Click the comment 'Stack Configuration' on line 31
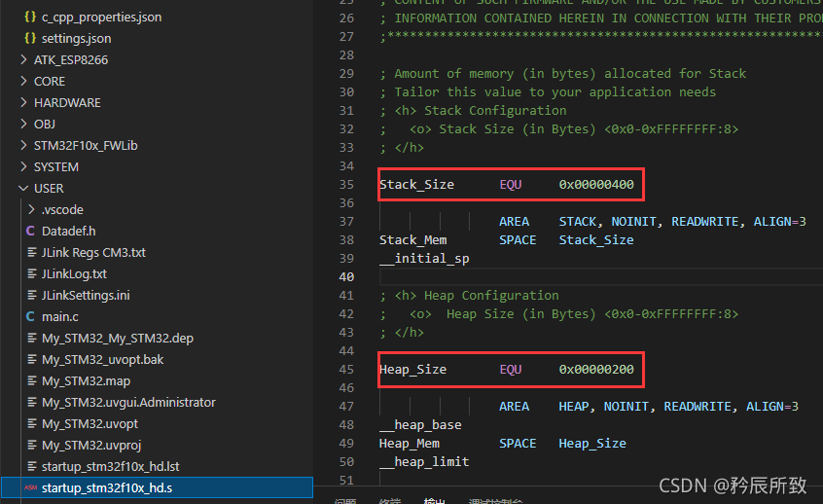The image size is (823, 504). (x=495, y=110)
